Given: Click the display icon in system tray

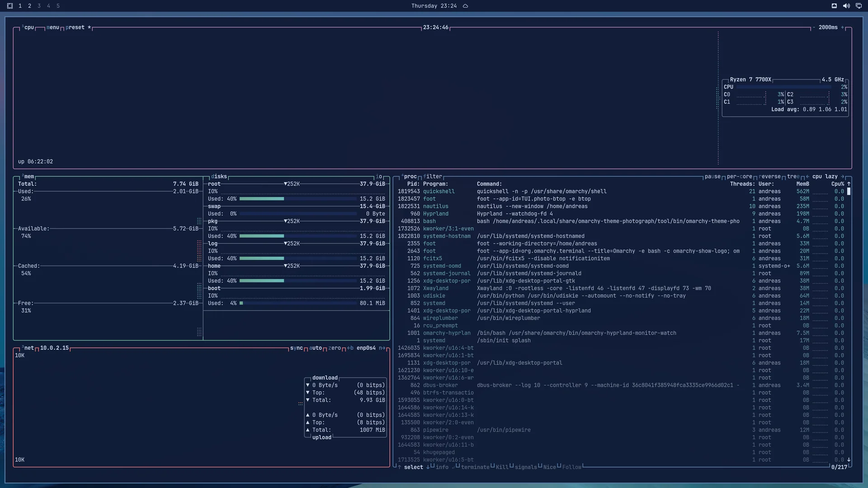Looking at the screenshot, I should click(859, 6).
